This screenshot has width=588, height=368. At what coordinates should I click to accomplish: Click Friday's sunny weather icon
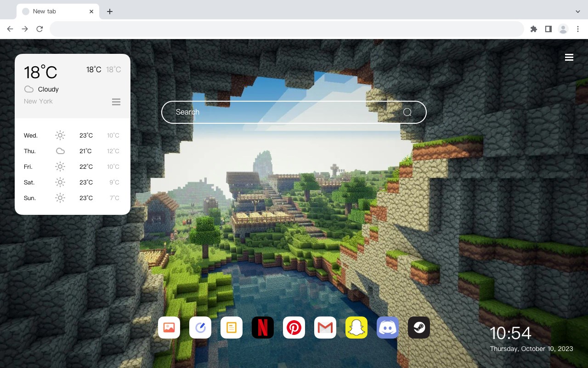[60, 167]
